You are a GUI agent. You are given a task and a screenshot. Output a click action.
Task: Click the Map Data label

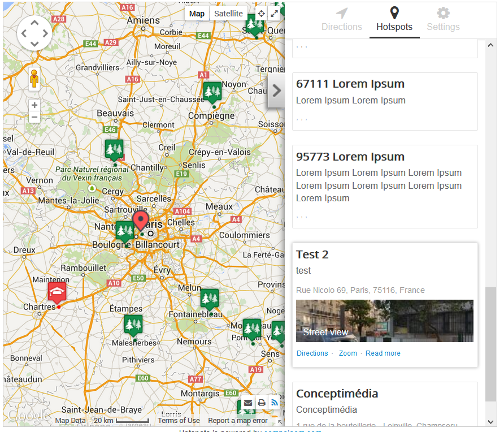(71, 421)
